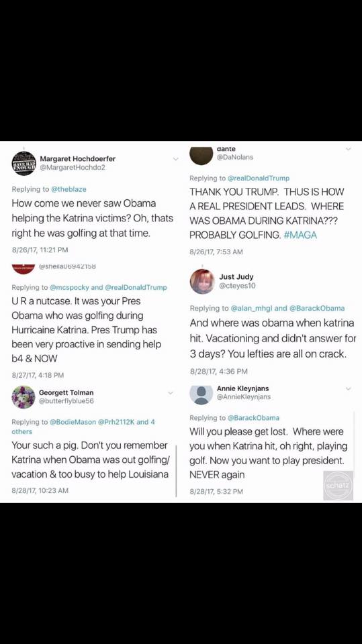Open the #MAGA hashtag
Screen dimensions: 362x644
point(300,235)
